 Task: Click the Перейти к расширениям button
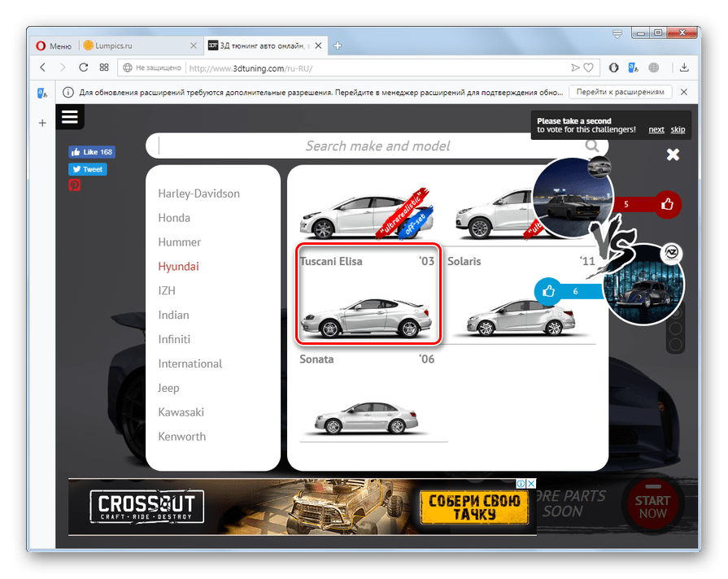621,92
